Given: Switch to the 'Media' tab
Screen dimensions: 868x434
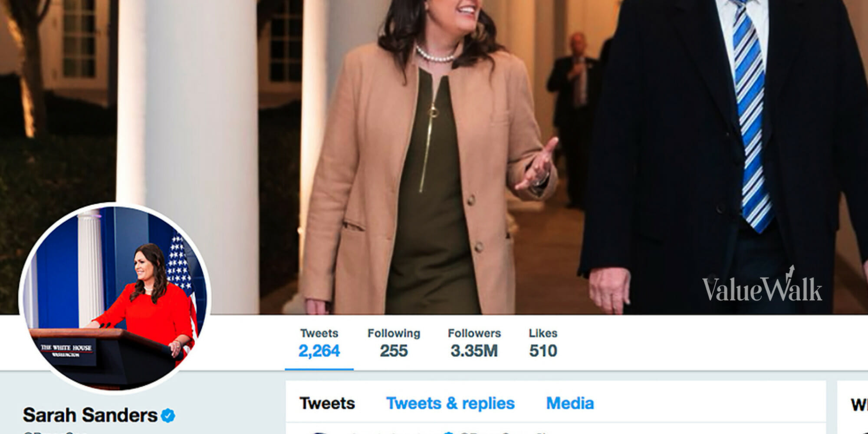Looking at the screenshot, I should 570,403.
